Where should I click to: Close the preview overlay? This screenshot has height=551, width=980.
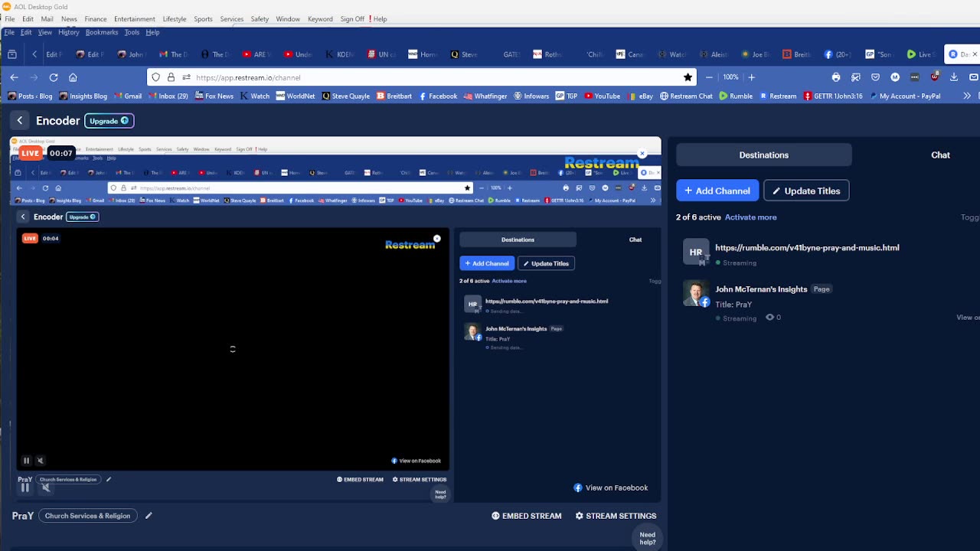(x=642, y=153)
